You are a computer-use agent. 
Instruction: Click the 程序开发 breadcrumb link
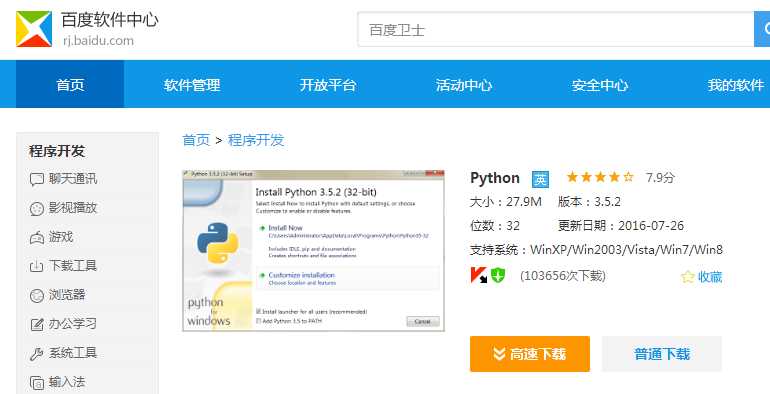point(256,140)
